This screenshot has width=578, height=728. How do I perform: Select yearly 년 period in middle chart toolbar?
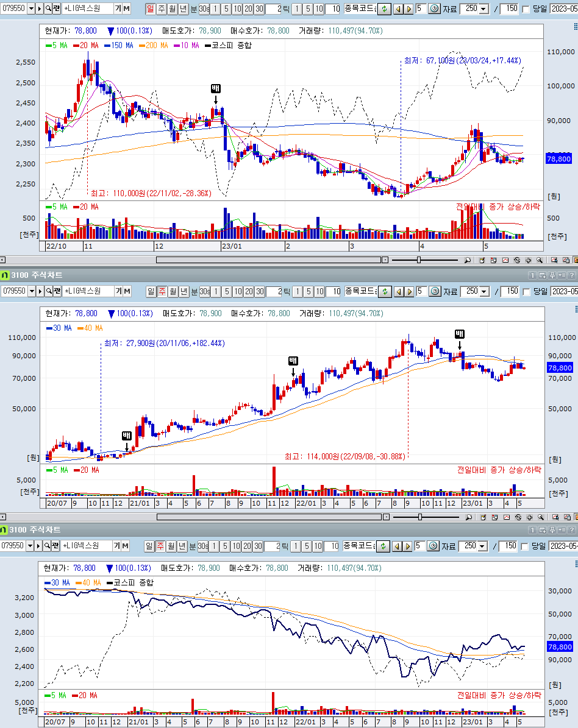[184, 292]
